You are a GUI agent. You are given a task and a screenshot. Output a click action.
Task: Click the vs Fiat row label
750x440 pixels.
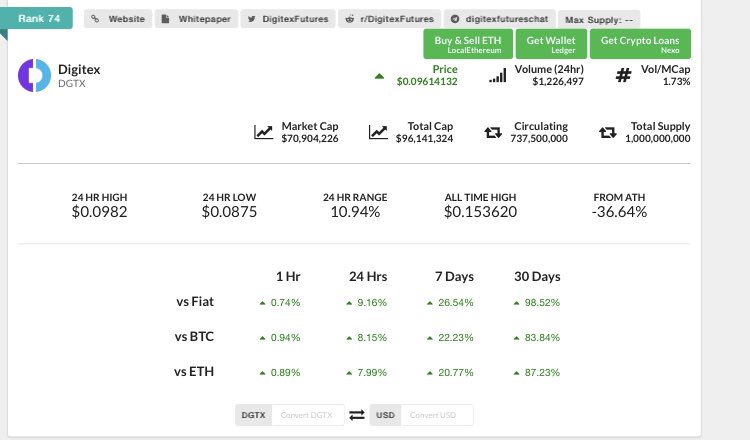195,301
